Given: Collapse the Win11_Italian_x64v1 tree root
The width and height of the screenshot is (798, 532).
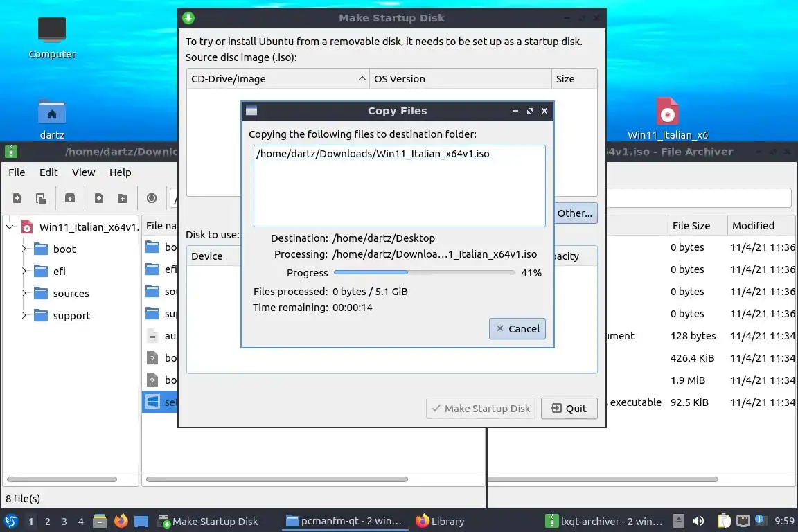Looking at the screenshot, I should point(10,227).
